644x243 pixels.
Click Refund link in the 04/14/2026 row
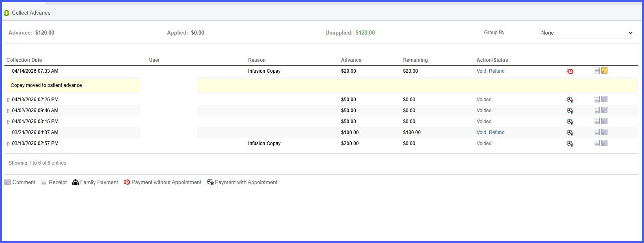tap(497, 71)
